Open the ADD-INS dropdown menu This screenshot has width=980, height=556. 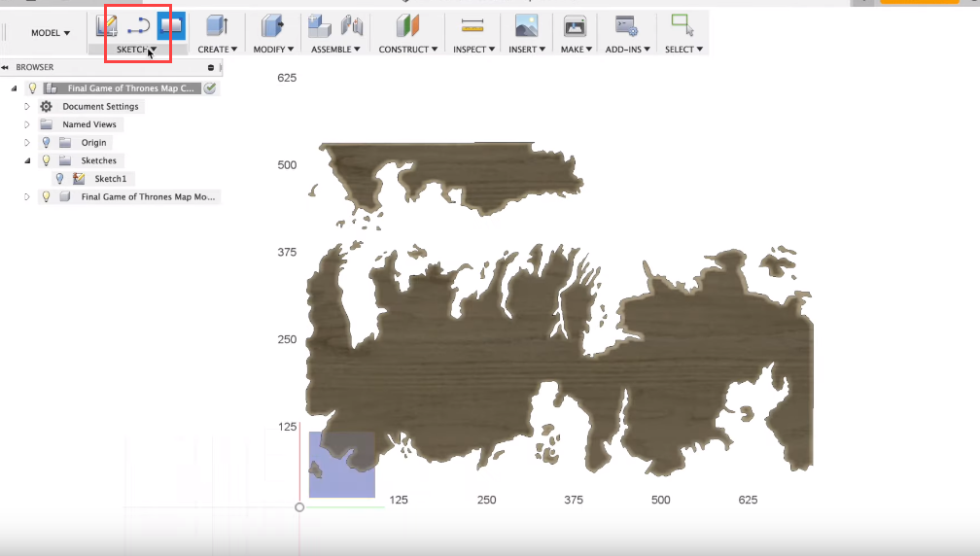pos(627,49)
